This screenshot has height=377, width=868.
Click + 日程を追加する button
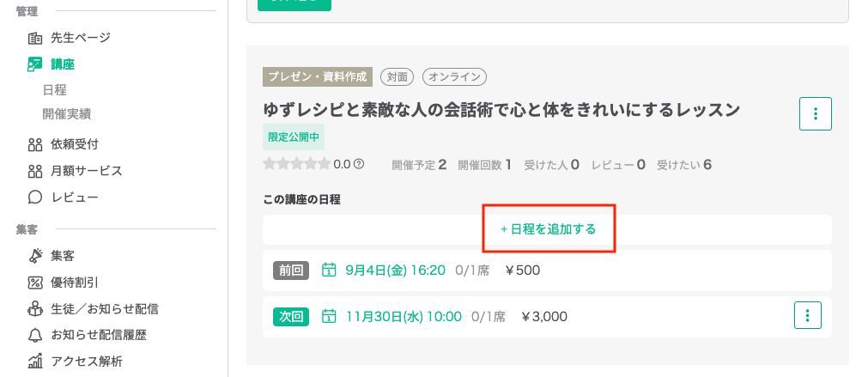tap(548, 229)
